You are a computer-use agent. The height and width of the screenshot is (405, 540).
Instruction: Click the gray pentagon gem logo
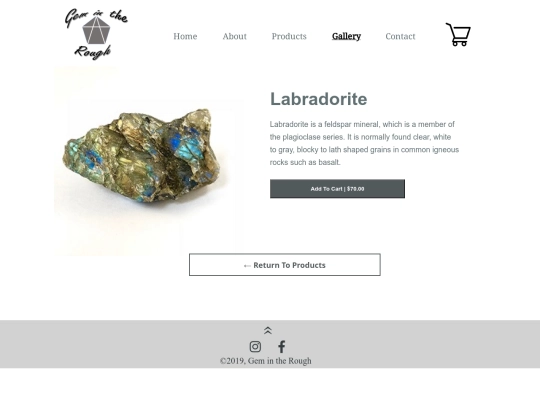(96, 30)
